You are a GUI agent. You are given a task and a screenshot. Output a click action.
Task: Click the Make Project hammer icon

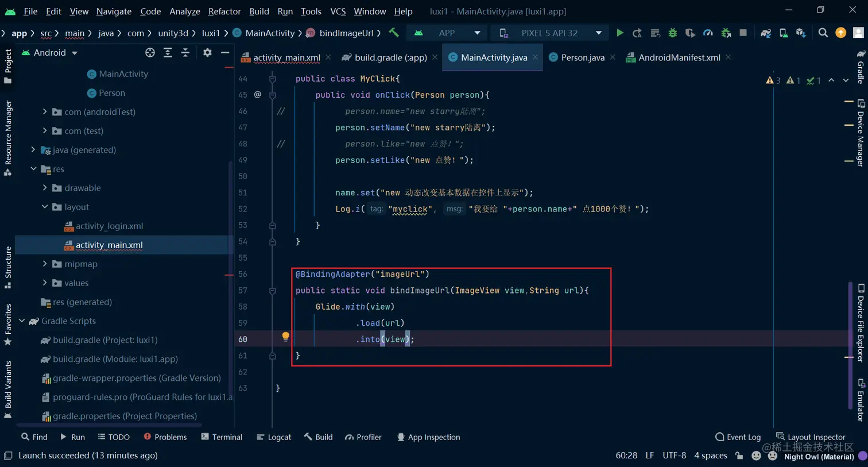tap(394, 33)
